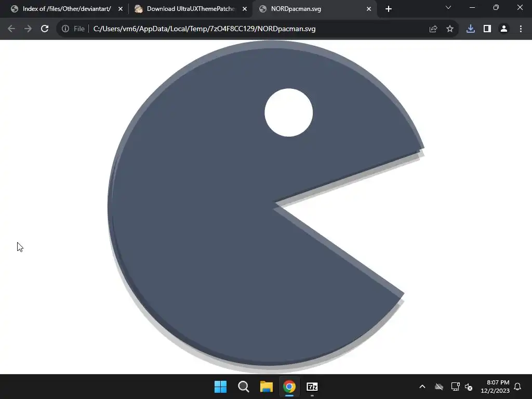
Task: Reload the NORDpacman.svg page
Action: [x=45, y=29]
